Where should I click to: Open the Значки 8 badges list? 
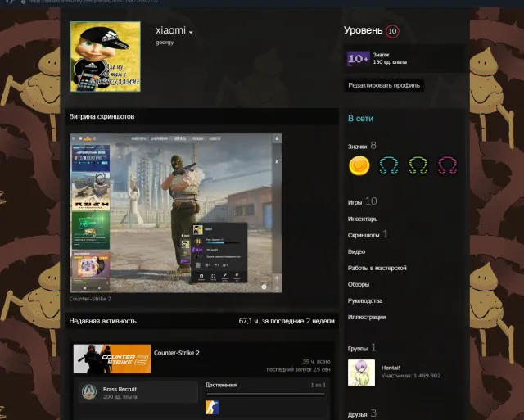point(362,146)
